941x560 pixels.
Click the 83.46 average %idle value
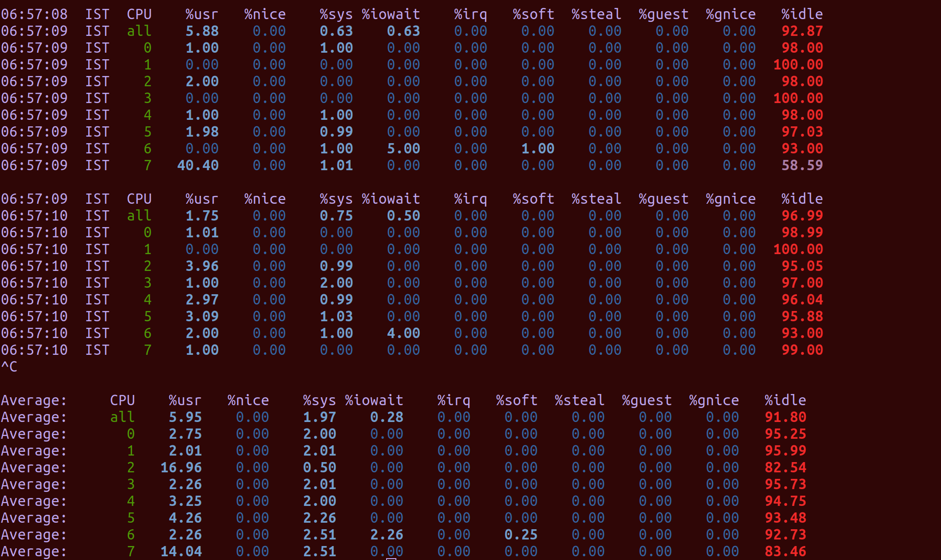[x=785, y=552]
